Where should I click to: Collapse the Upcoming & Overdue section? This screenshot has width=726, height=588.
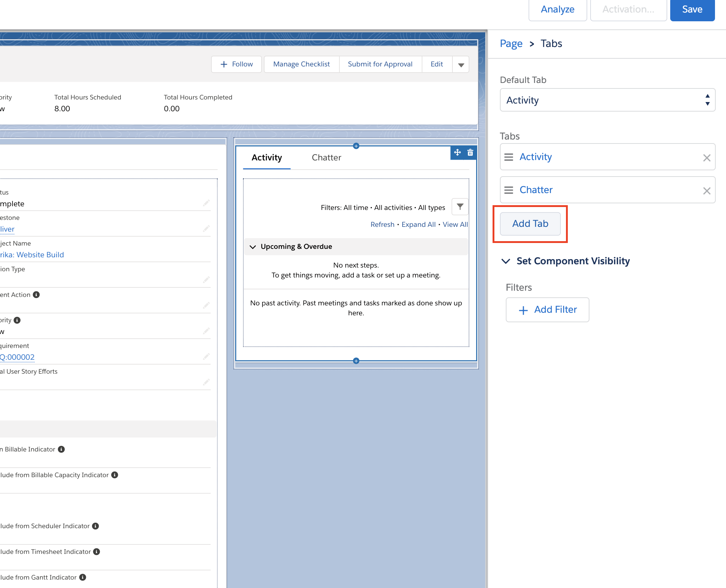(253, 247)
